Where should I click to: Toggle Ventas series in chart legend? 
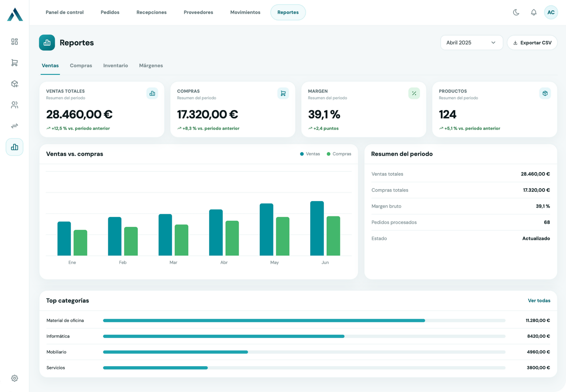(310, 154)
